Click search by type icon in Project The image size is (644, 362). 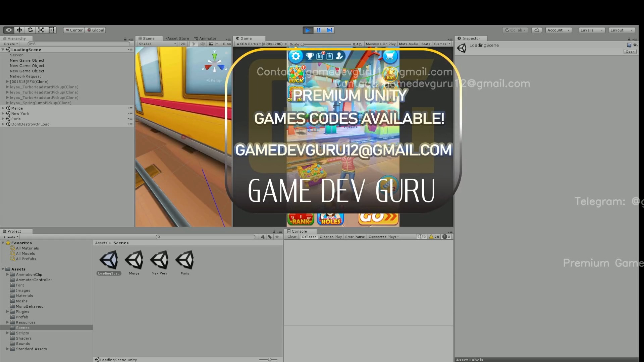[x=263, y=237]
